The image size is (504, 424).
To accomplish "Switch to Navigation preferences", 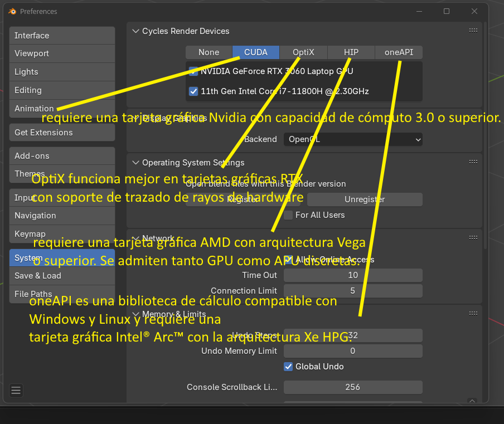I will tap(62, 216).
